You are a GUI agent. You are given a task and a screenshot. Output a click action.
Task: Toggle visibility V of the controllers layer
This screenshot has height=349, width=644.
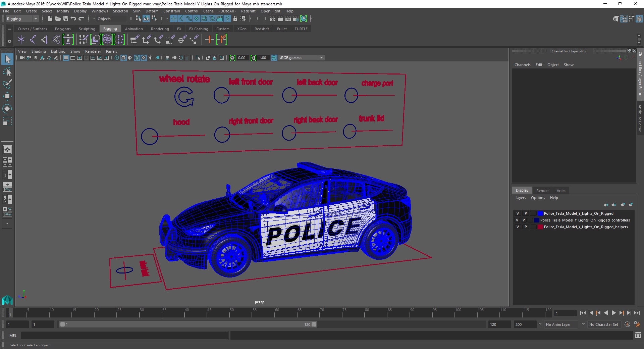click(x=517, y=220)
